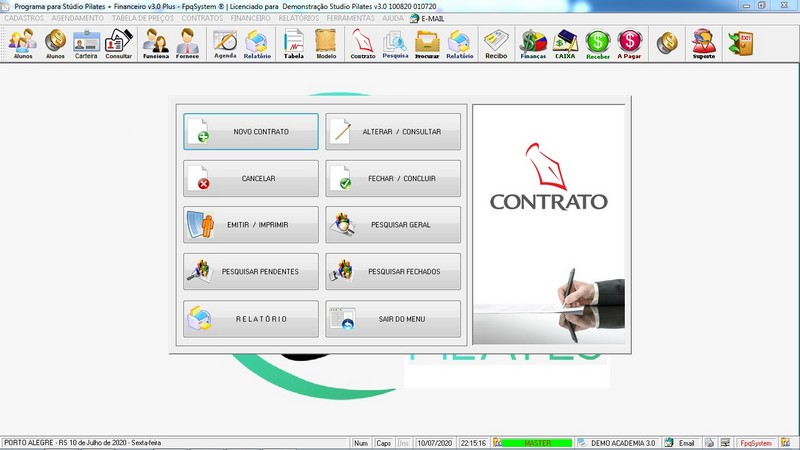Open the AGENDAMENTO menu
The height and width of the screenshot is (450, 800).
(78, 18)
